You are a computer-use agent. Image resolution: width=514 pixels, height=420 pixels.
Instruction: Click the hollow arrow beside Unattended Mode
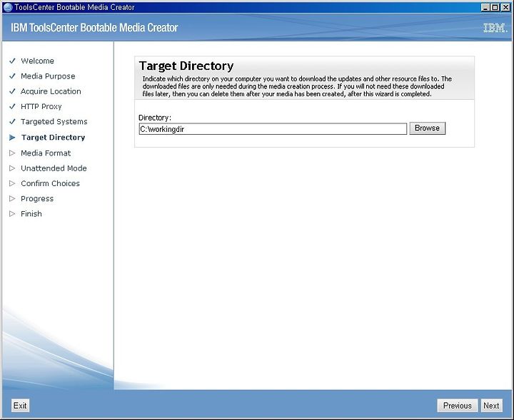(x=12, y=168)
